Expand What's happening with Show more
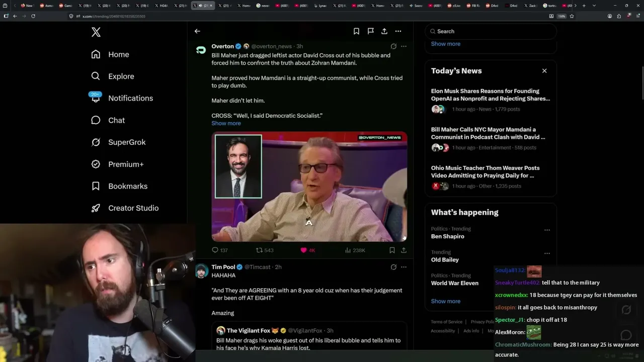This screenshot has width=644, height=362. (445, 301)
